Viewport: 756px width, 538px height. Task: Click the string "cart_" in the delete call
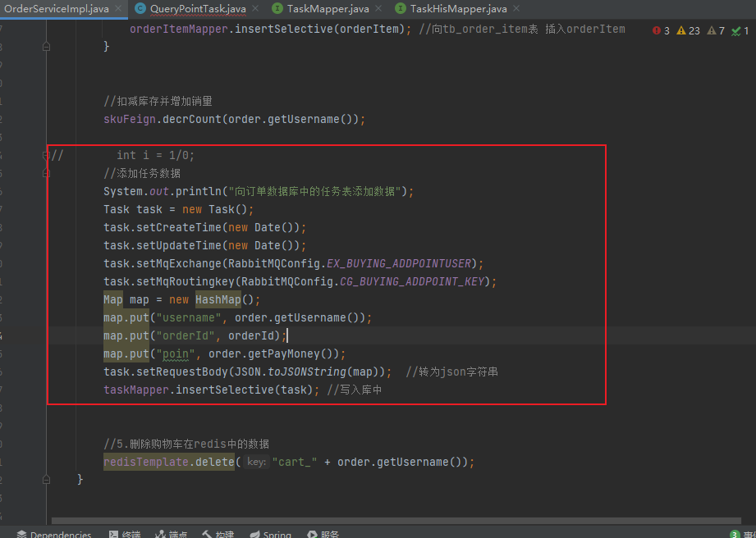pos(295,463)
